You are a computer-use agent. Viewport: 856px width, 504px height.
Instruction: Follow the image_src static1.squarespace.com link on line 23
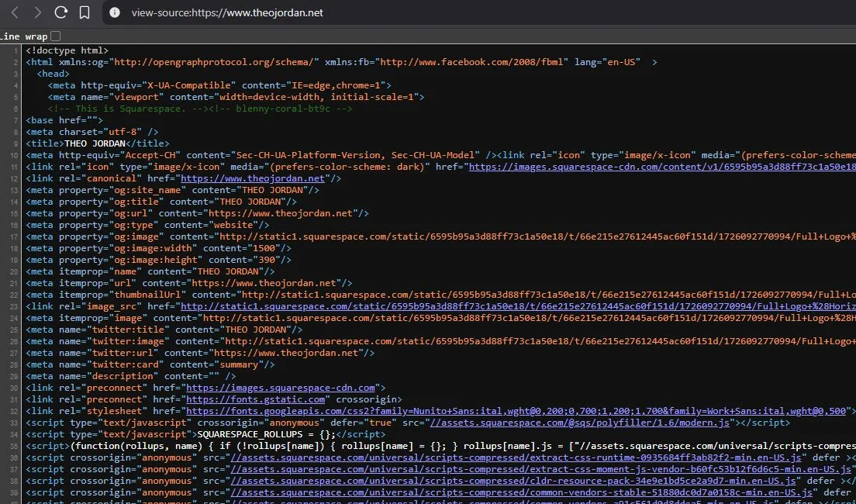pyautogui.click(x=518, y=306)
